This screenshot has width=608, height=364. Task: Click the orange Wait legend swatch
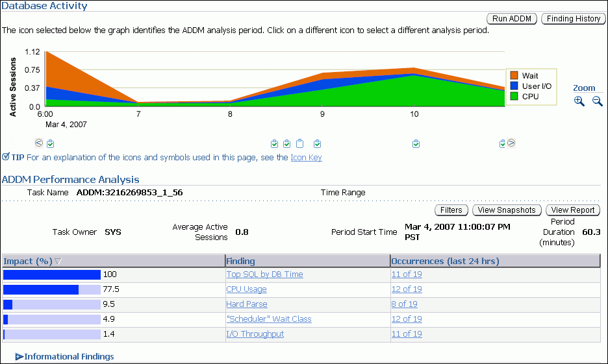(514, 76)
